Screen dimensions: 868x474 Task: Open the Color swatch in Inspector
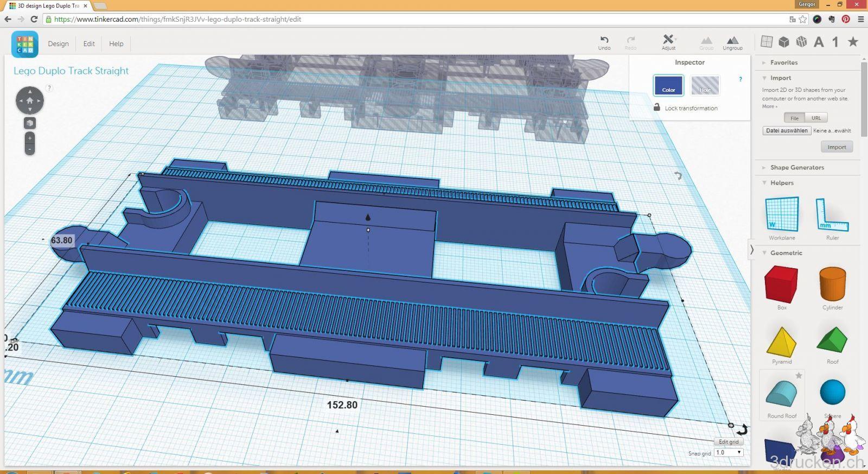[668, 85]
